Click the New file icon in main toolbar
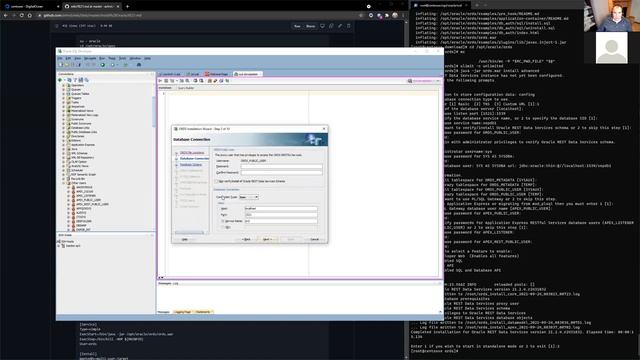The height and width of the screenshot is (360, 640). (60, 65)
